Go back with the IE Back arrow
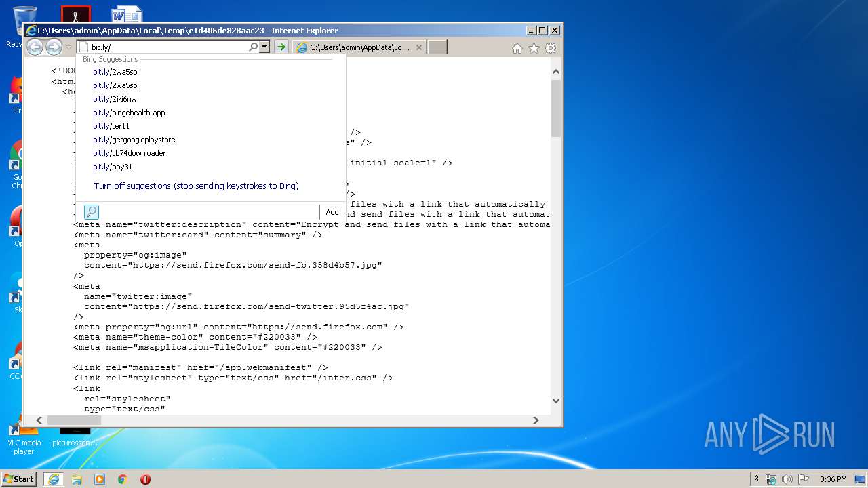 (35, 47)
